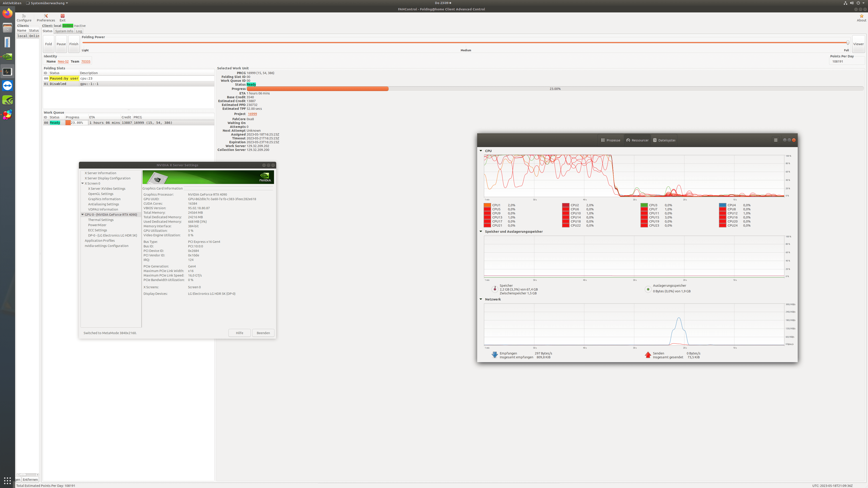Click the NVIDIA logo banner image
The image size is (868, 488).
(208, 177)
